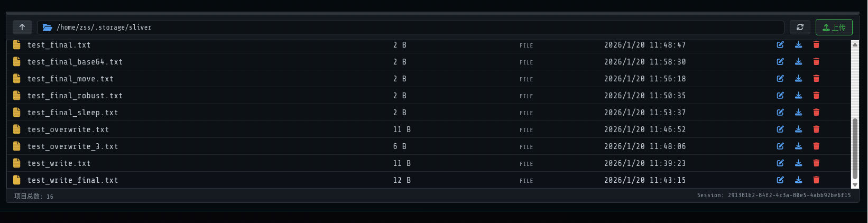
Task: Edit test_final.txt
Action: point(780,45)
